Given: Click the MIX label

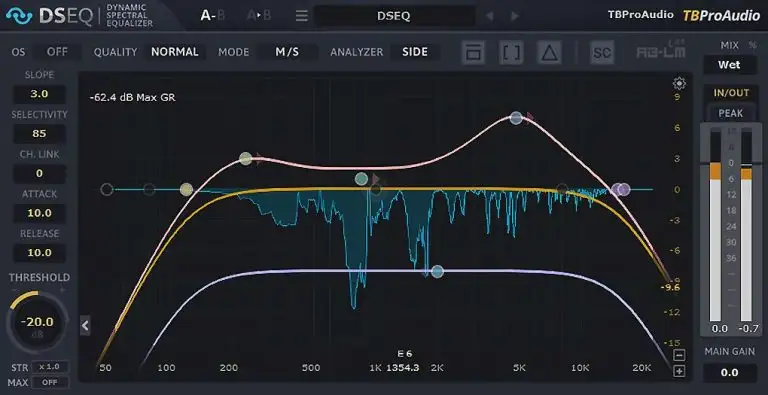Looking at the screenshot, I should [x=729, y=45].
